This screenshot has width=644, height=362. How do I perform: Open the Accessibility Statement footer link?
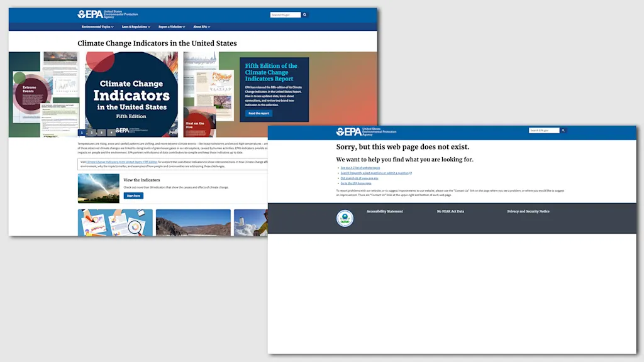pos(385,212)
